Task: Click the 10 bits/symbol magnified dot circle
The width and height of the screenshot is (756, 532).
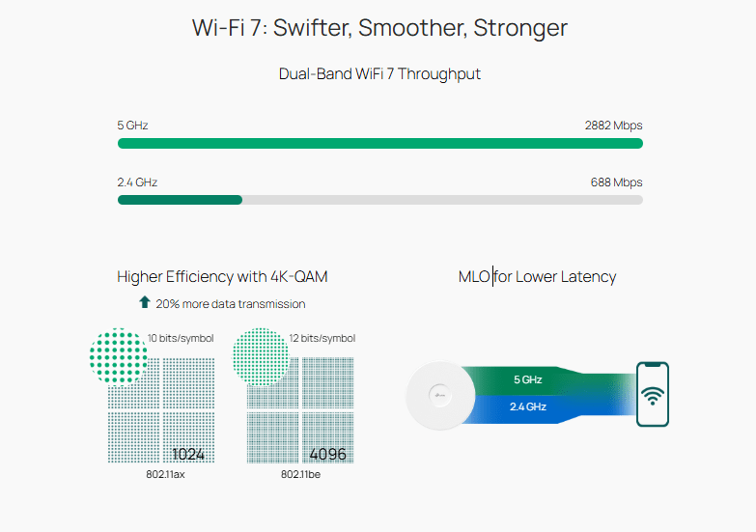Action: [x=118, y=354]
